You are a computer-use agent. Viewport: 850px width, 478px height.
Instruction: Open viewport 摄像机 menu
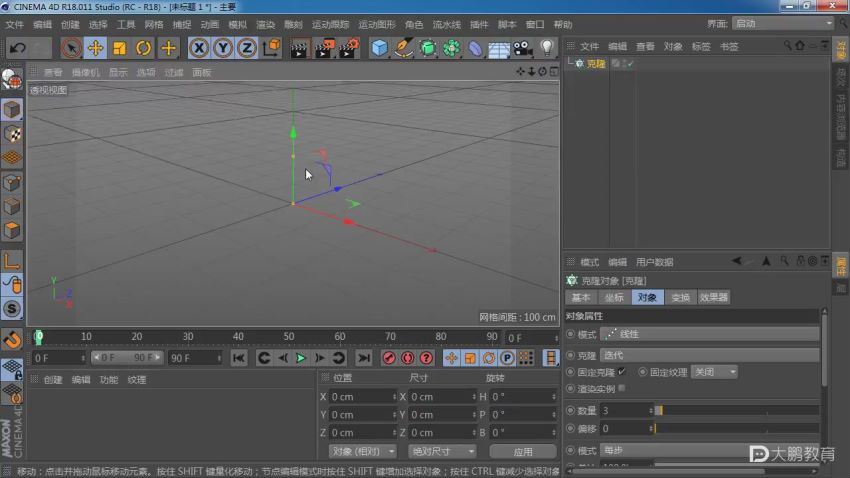tap(86, 72)
